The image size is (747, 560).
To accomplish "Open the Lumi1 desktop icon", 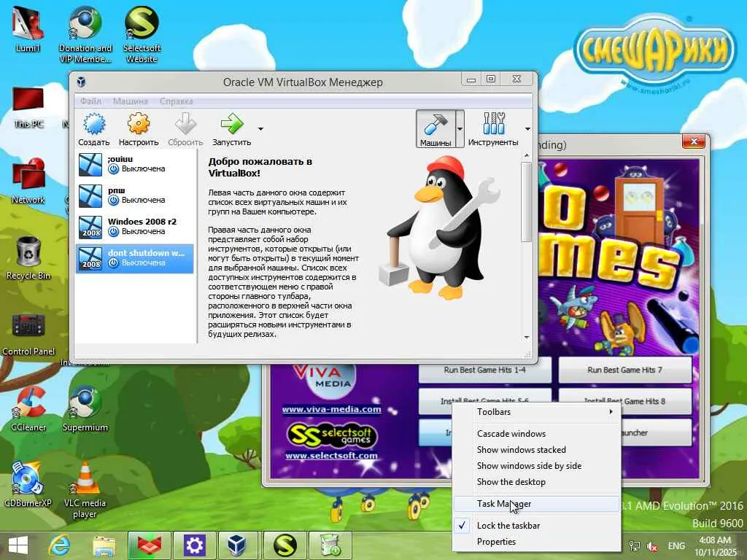I will [x=28, y=29].
